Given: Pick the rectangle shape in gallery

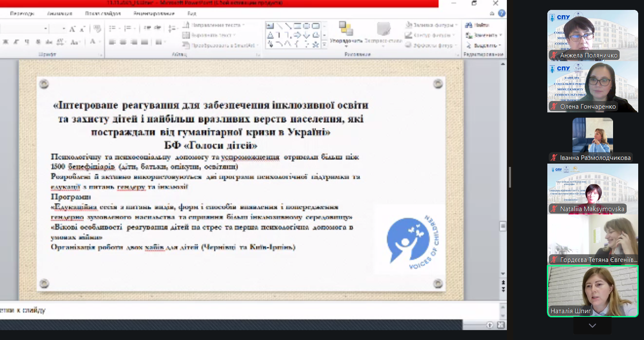Looking at the screenshot, I should point(297,26).
